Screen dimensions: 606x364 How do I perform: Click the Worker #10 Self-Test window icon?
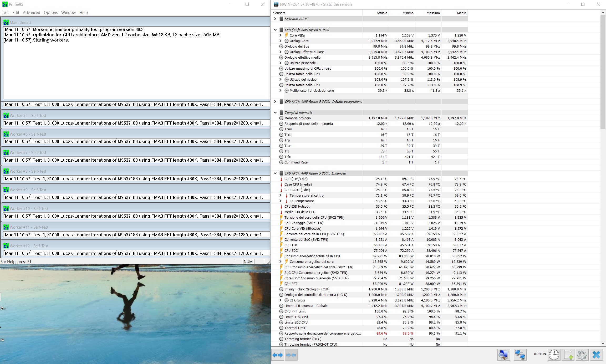click(6, 209)
